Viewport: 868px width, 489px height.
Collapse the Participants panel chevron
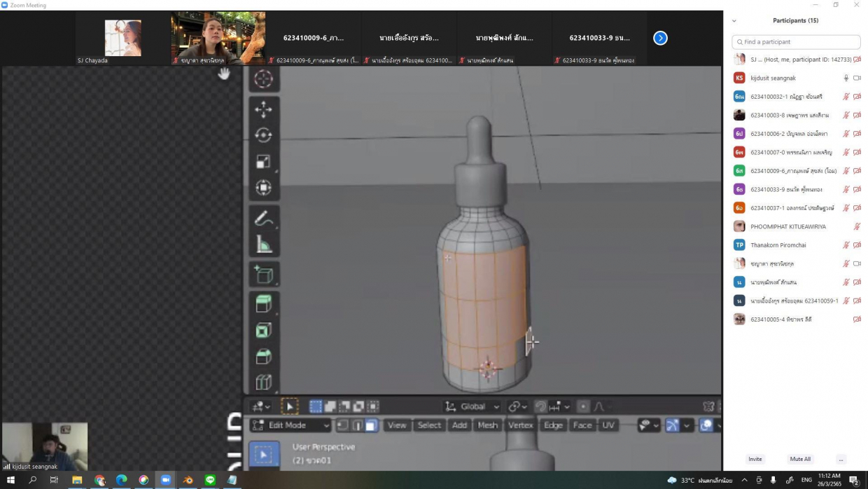[734, 21]
